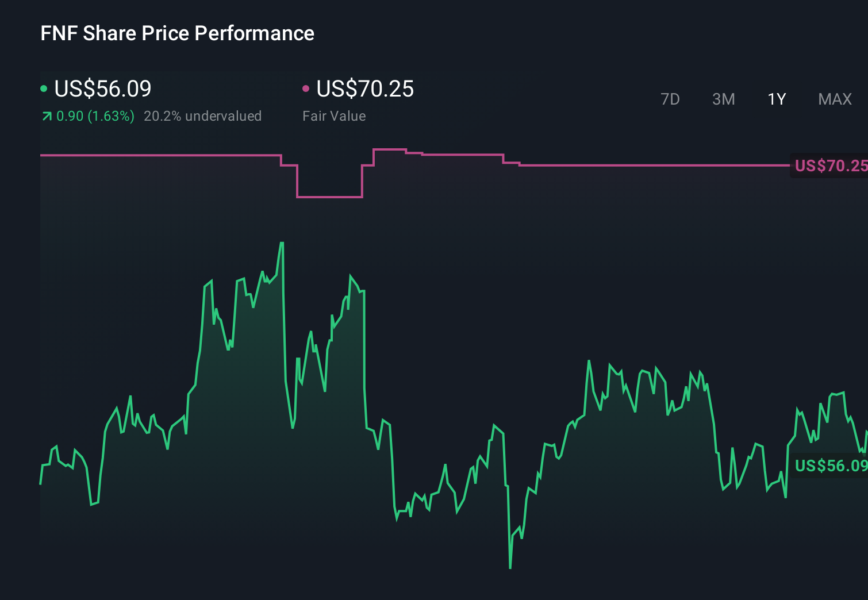
Task: Click the pink Fair Value dot indicator
Action: pos(306,89)
